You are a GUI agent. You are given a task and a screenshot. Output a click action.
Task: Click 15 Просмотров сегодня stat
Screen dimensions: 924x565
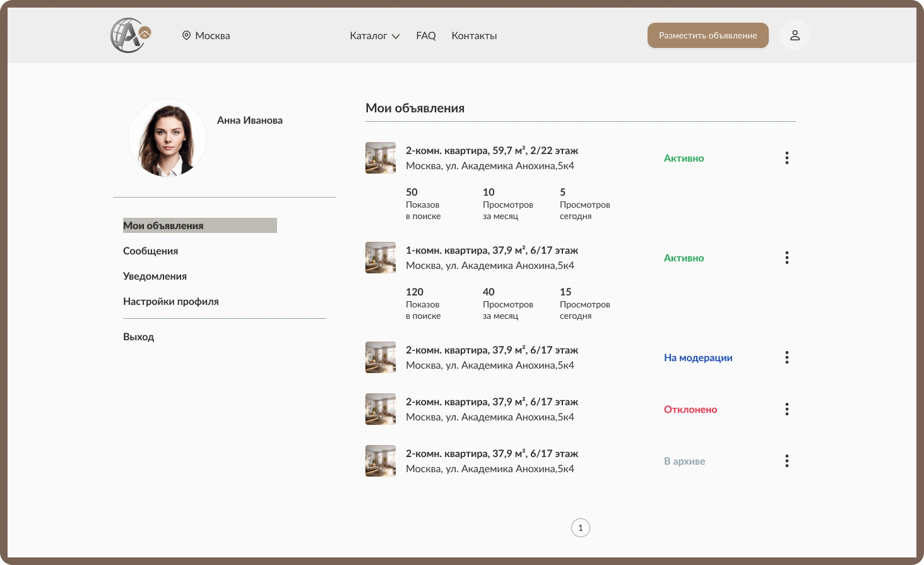(585, 303)
